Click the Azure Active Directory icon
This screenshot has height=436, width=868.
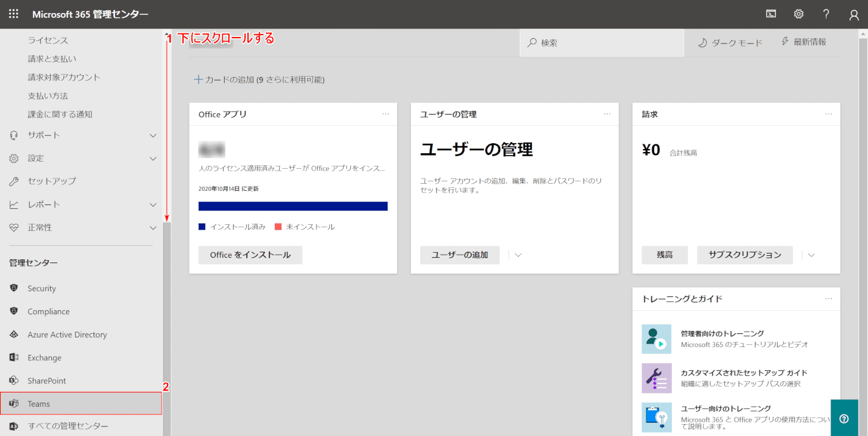pos(14,335)
